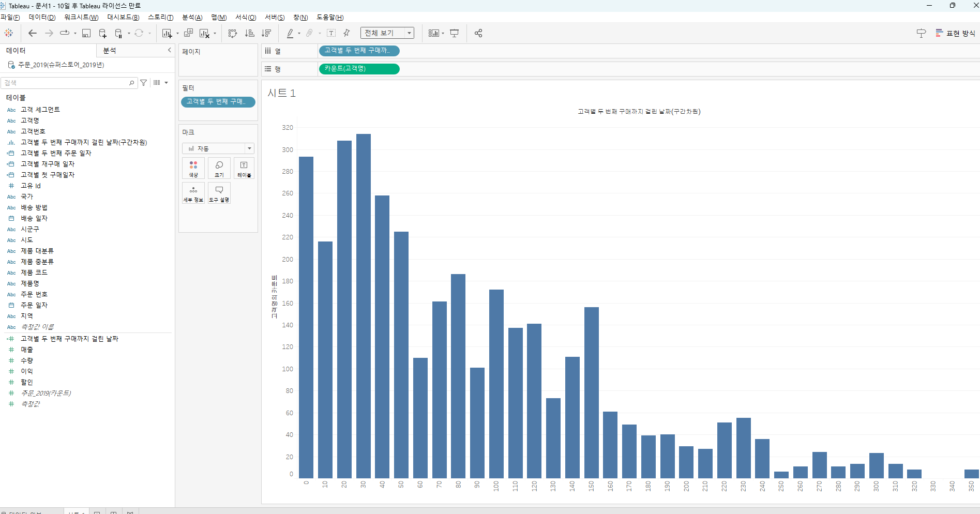Open the 크기 (size) mark card

(x=219, y=168)
